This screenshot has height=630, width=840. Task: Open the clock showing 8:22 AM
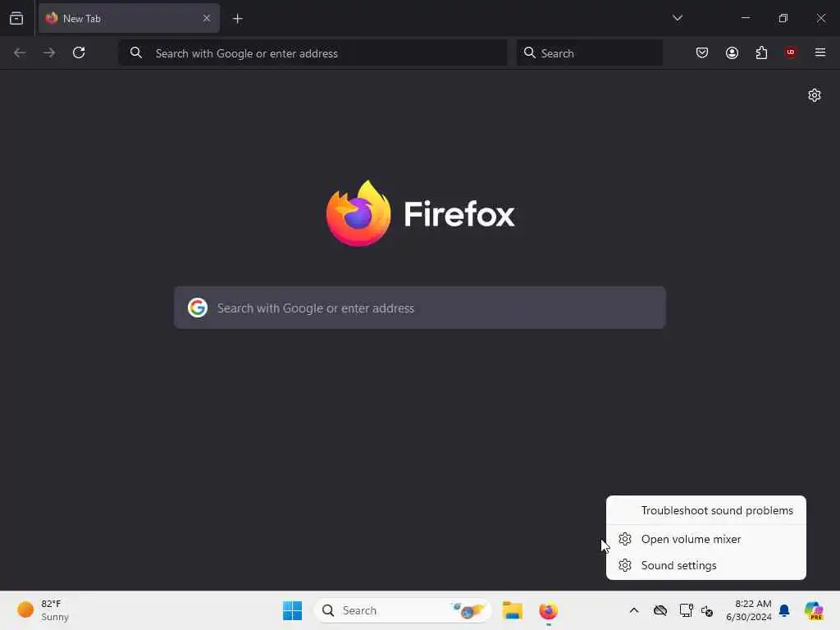pyautogui.click(x=748, y=610)
